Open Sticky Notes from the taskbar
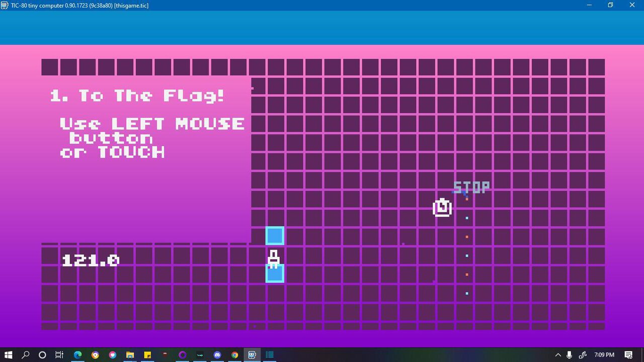Screen dimensions: 644x362 (x=147, y=355)
